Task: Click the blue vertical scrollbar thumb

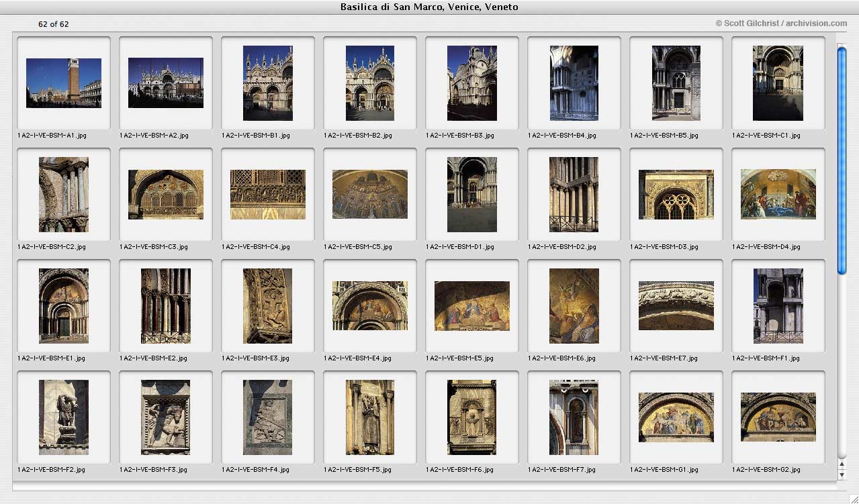Action: pos(842,160)
